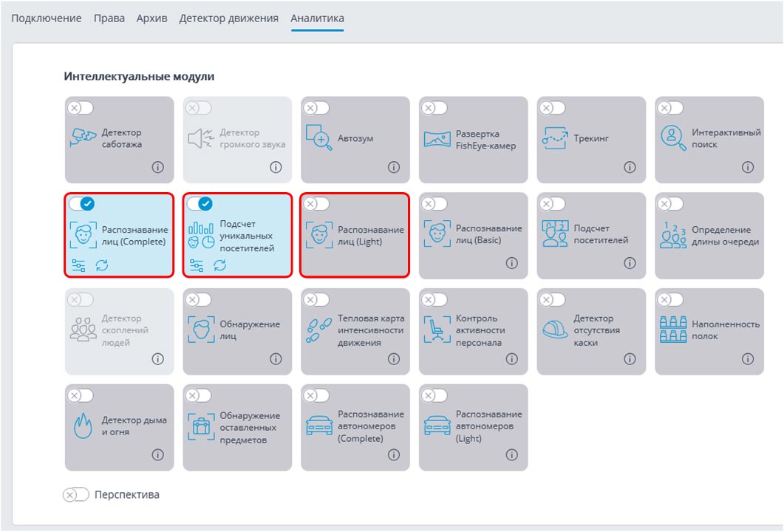
Task: Show info for Распознавание лиц (Basic)
Action: [511, 263]
